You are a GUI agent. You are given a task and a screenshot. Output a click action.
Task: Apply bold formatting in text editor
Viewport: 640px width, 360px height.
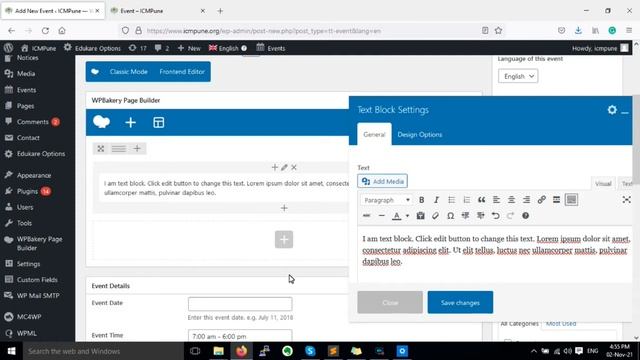421,200
